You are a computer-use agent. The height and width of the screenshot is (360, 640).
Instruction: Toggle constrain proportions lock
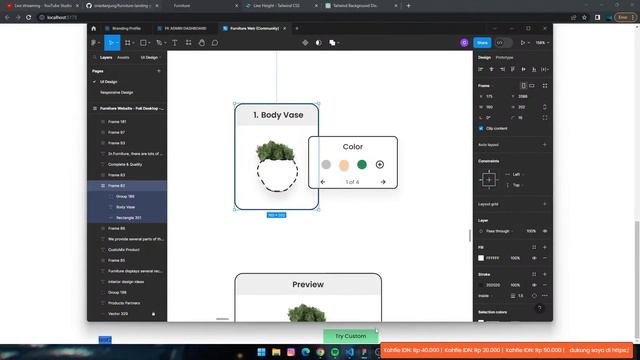[x=545, y=107]
